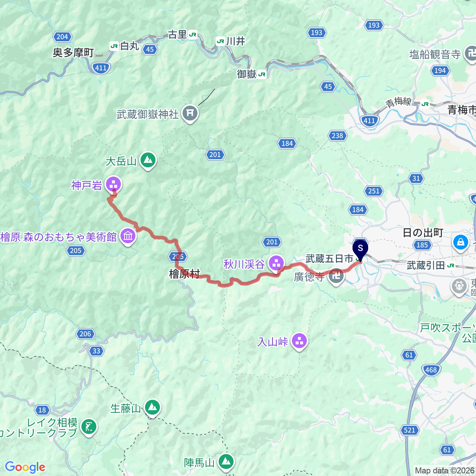Click the Map data copyright text
Viewport: 476px width, 476px height.
pyautogui.click(x=445, y=471)
